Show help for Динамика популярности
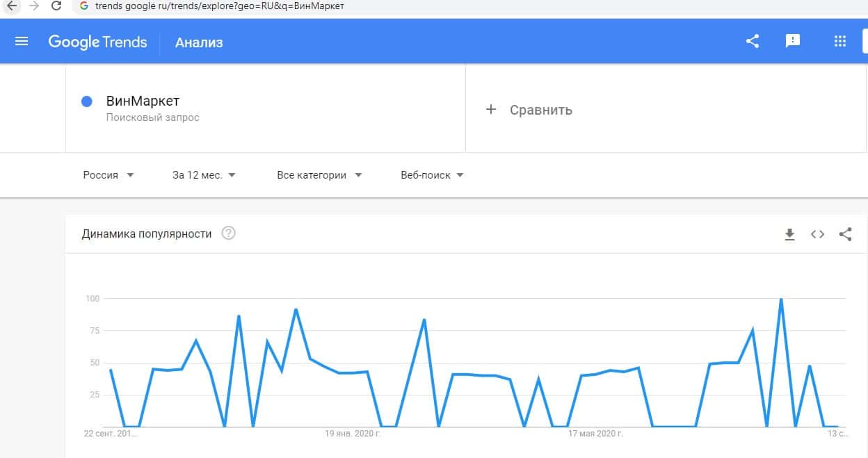868x458 pixels. pos(228,234)
